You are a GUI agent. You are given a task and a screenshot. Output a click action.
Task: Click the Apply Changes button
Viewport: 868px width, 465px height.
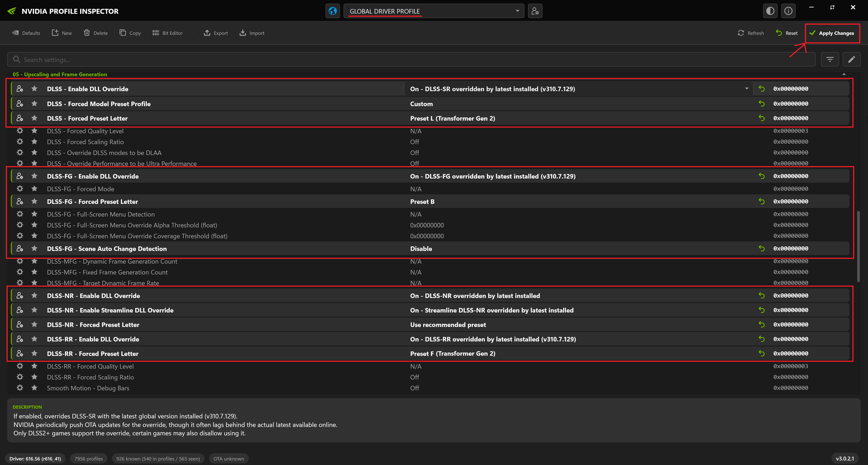[x=832, y=33]
